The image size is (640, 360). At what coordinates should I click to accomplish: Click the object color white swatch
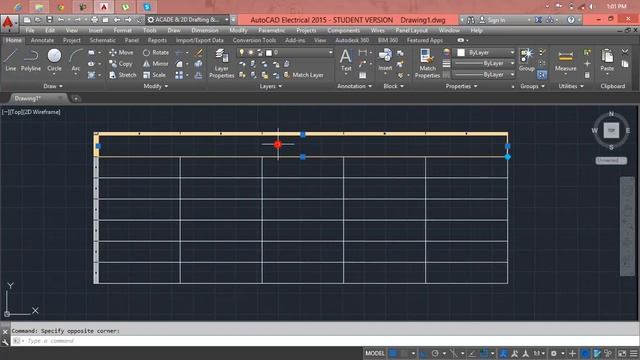tap(461, 52)
